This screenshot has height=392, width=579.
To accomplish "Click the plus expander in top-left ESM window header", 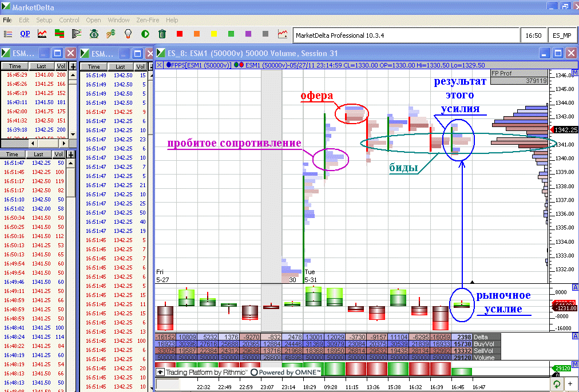I will (x=73, y=66).
